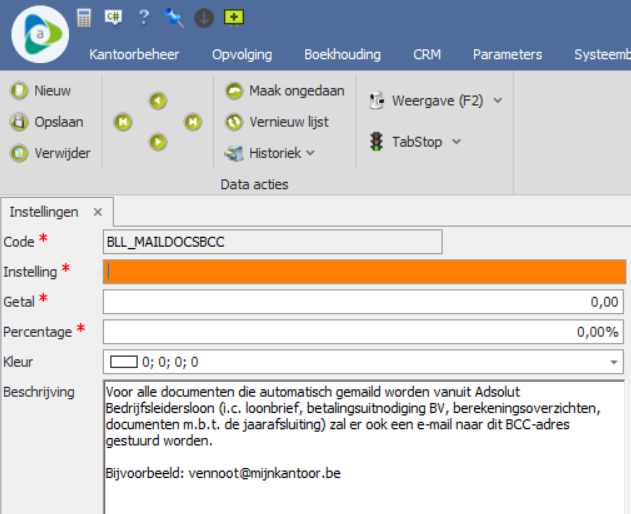Click the green monitor plus icon

tap(234, 18)
